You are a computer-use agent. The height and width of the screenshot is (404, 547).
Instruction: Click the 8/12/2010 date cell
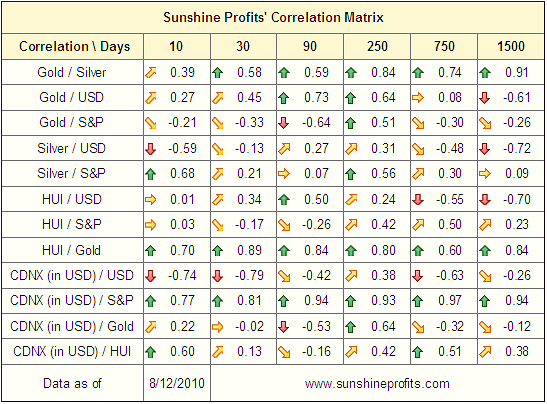pyautogui.click(x=177, y=383)
